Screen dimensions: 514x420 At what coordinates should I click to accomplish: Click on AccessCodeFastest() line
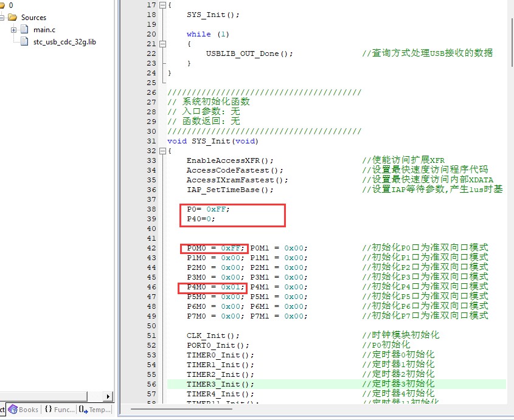(x=235, y=170)
